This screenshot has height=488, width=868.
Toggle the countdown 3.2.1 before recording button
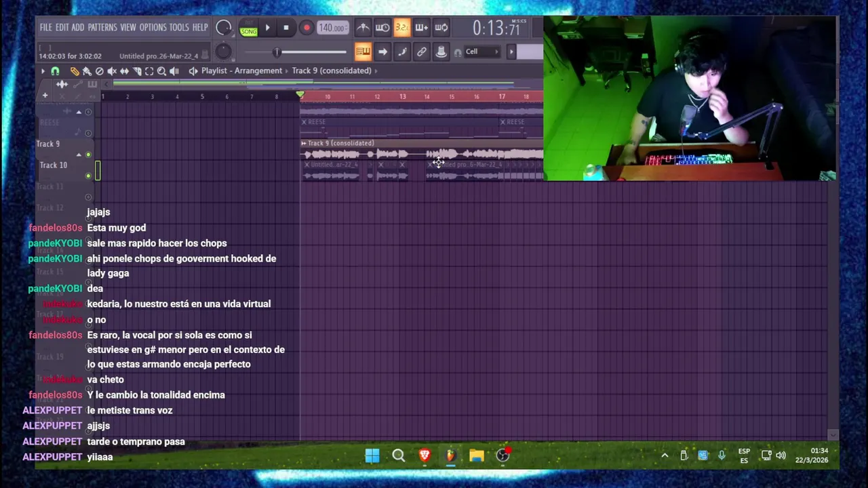[402, 28]
